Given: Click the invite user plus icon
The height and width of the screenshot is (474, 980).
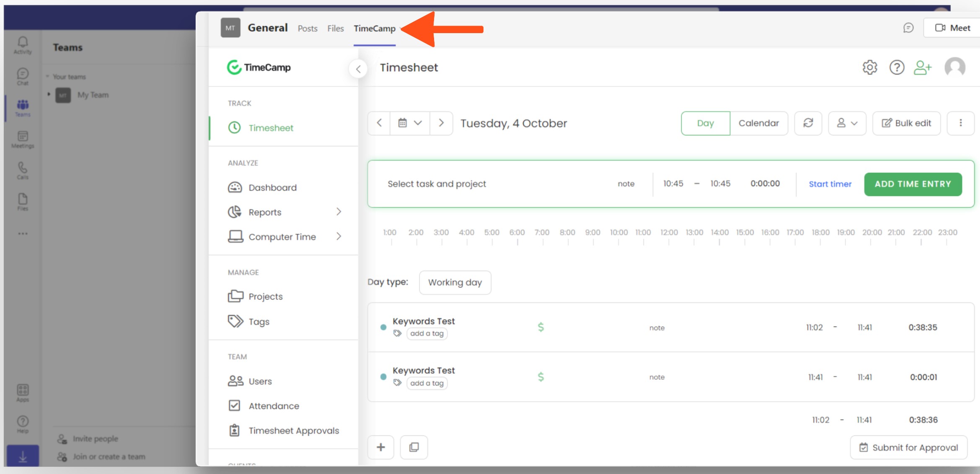Looking at the screenshot, I should (923, 67).
